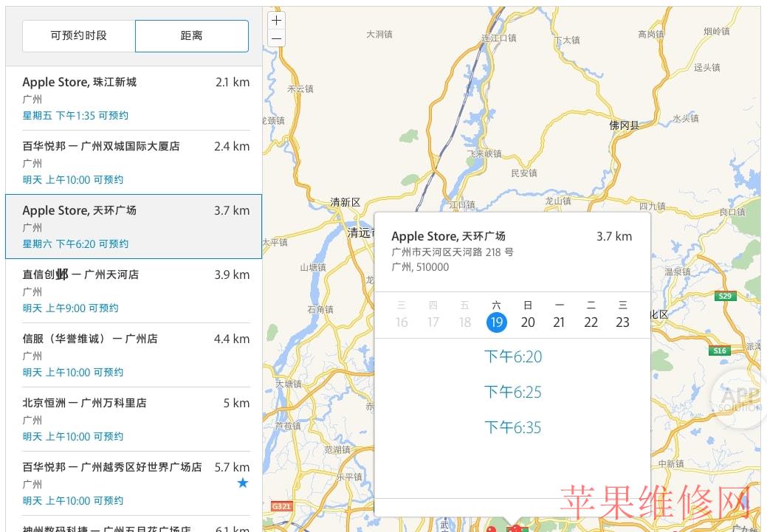Pick the 下午6:35 time slot

click(x=513, y=427)
